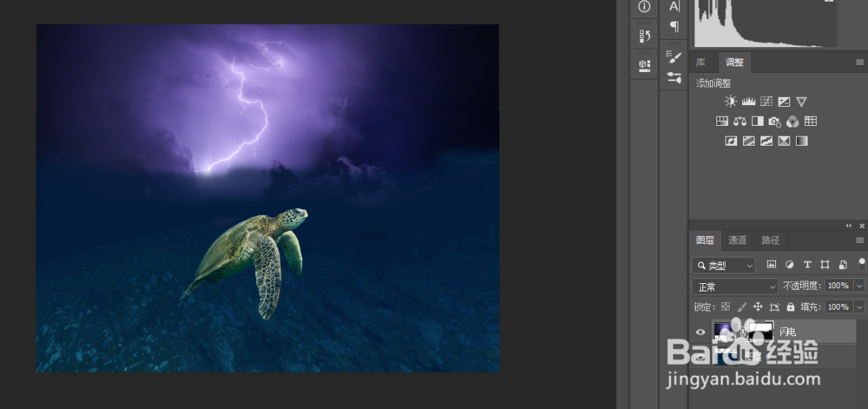Select the 闪电 layer thumbnail
The width and height of the screenshot is (868, 409).
724,331
